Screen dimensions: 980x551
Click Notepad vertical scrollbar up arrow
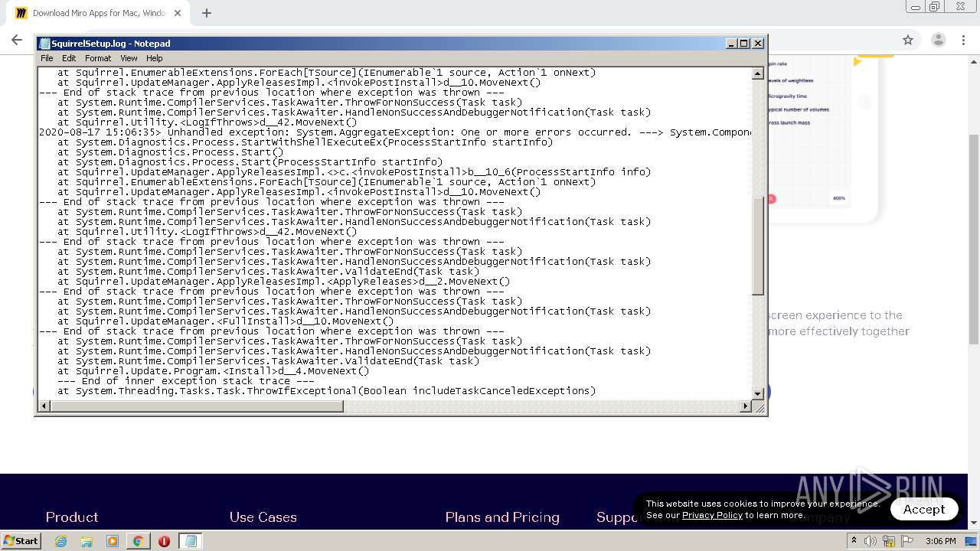click(757, 73)
